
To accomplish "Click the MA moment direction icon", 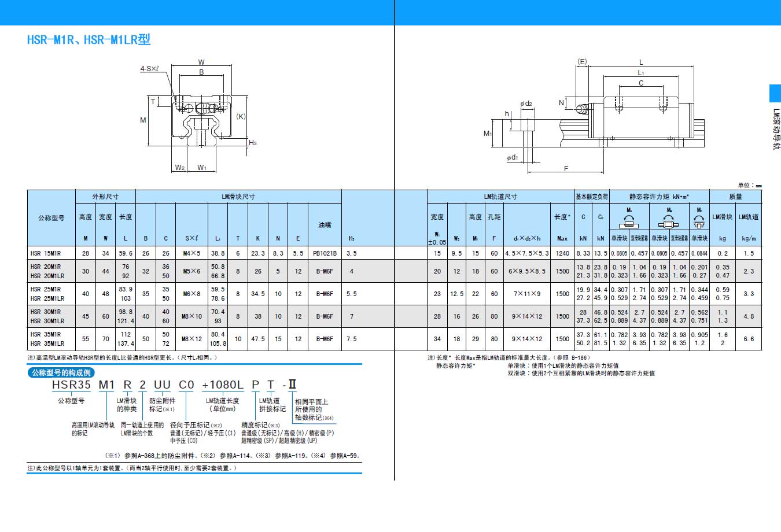I will 628,223.
